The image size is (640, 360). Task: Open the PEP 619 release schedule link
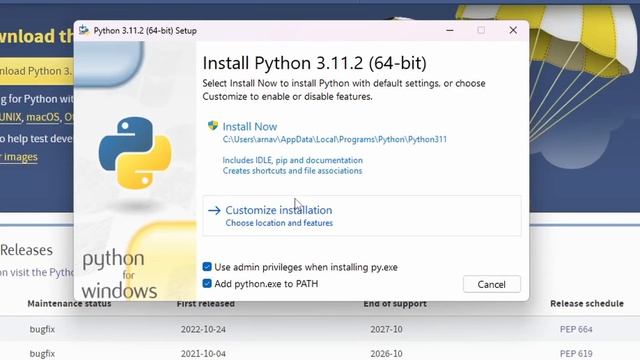coord(576,353)
